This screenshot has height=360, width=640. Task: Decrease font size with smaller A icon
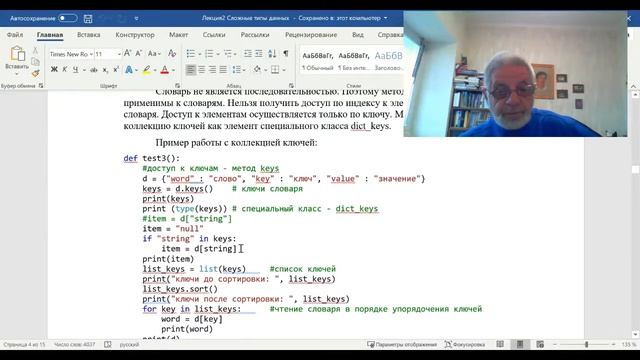[138, 53]
